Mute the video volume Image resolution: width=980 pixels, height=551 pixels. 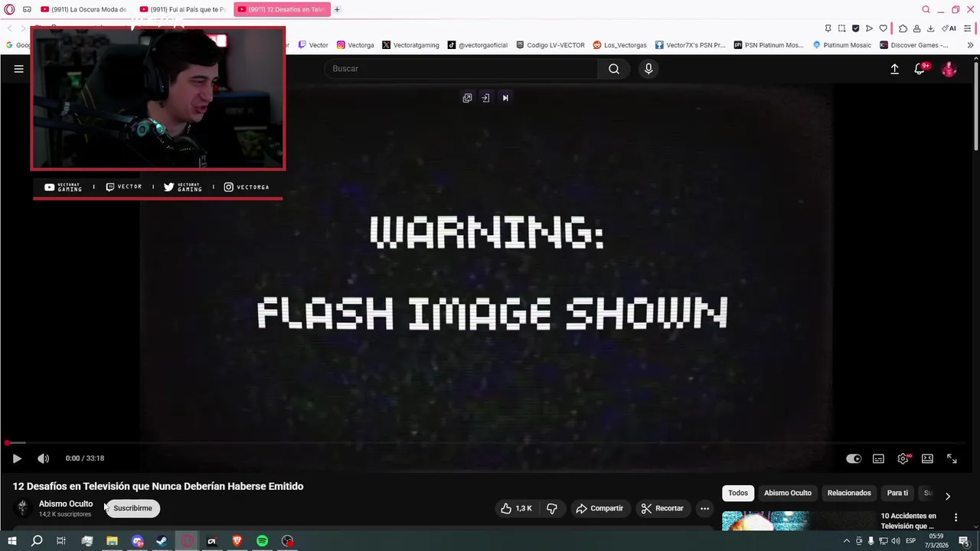coord(43,458)
